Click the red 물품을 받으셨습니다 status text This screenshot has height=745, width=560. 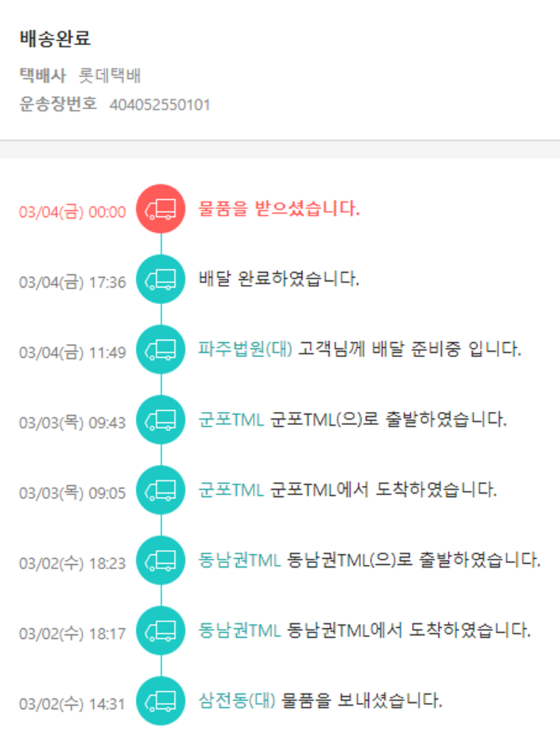point(279,209)
